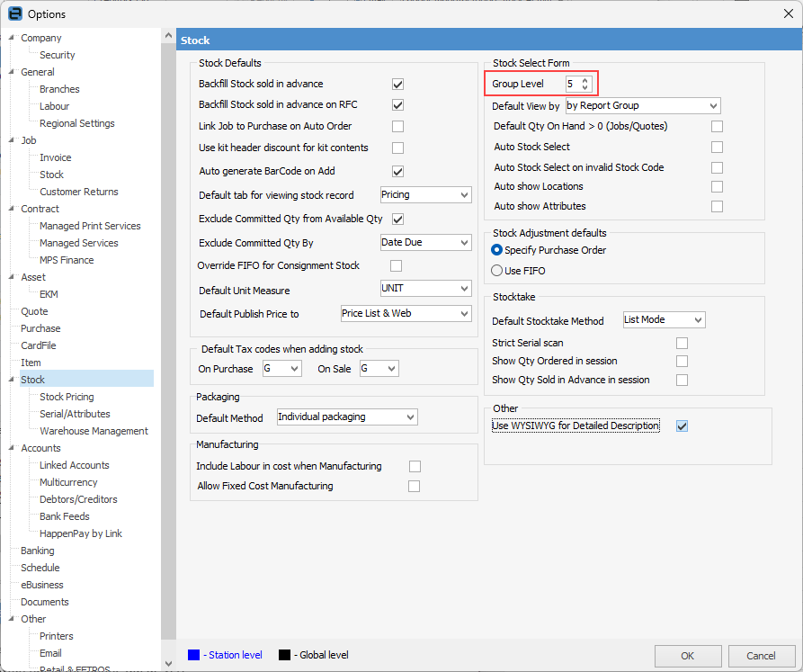Enable Include Labour in cost when Manufacturing
The image size is (803, 672).
pyautogui.click(x=415, y=467)
